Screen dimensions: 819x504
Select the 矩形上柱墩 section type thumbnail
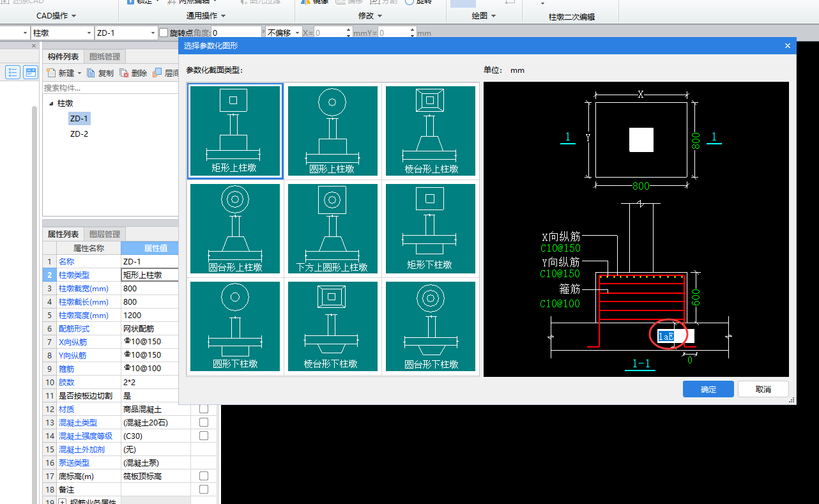235,131
